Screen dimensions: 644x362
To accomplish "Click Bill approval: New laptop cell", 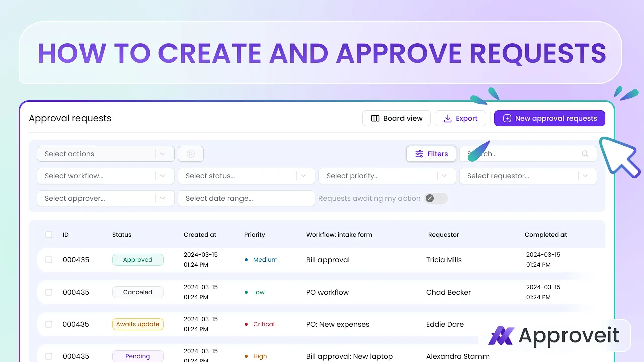I will point(350,356).
